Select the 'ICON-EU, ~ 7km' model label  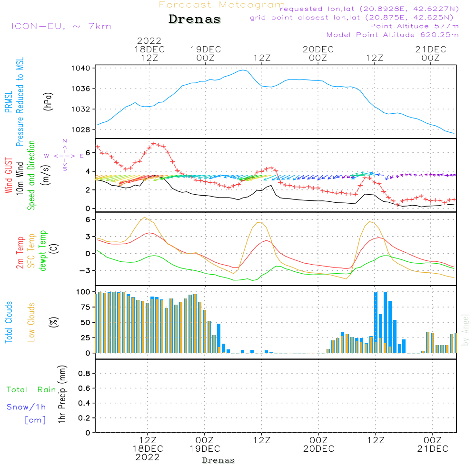(61, 26)
